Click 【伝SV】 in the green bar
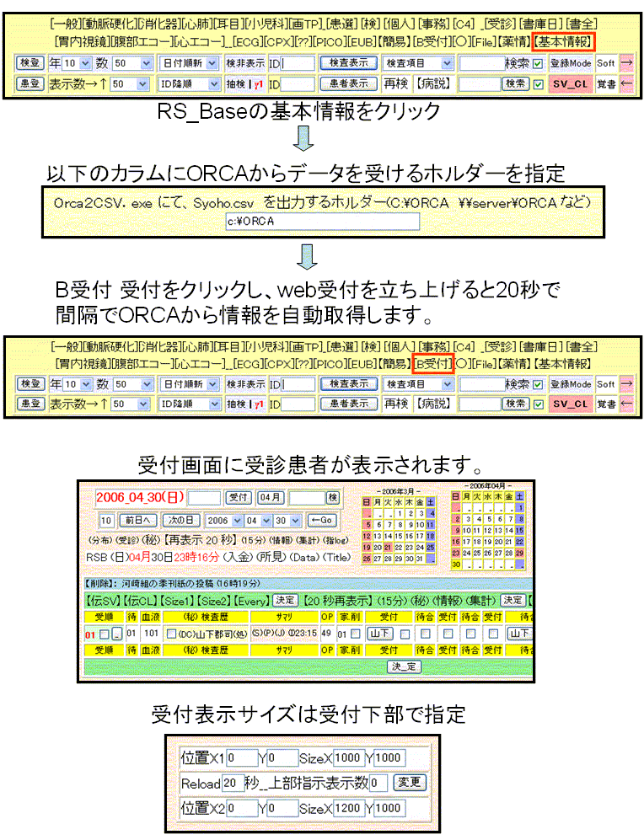Viewport: 644px width, 840px height. click(103, 601)
